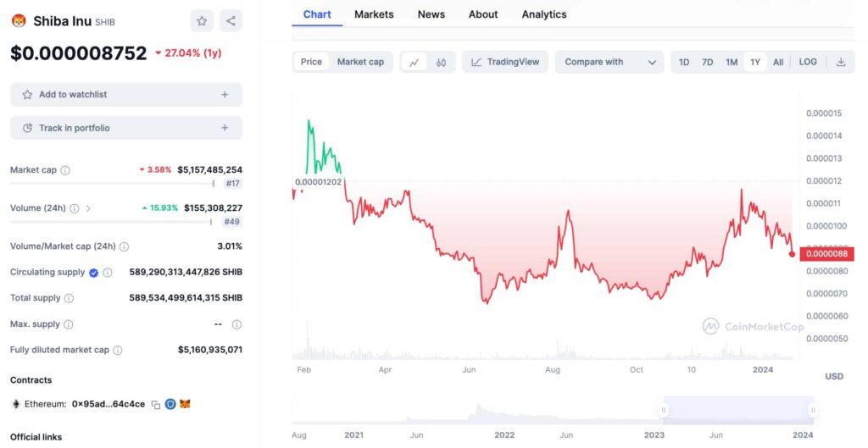
Task: Click the $5,160,935,071 fully diluted value
Action: click(210, 350)
